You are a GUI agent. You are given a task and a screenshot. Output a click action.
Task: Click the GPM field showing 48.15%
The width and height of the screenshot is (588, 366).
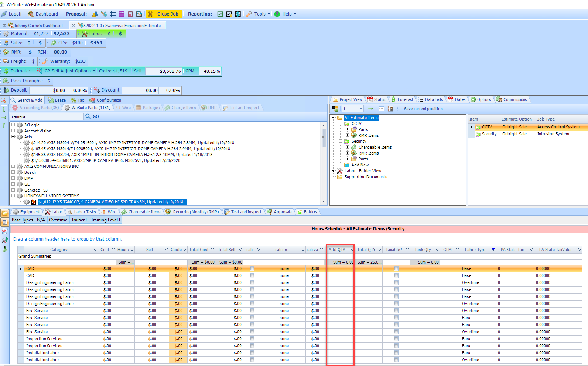click(210, 71)
